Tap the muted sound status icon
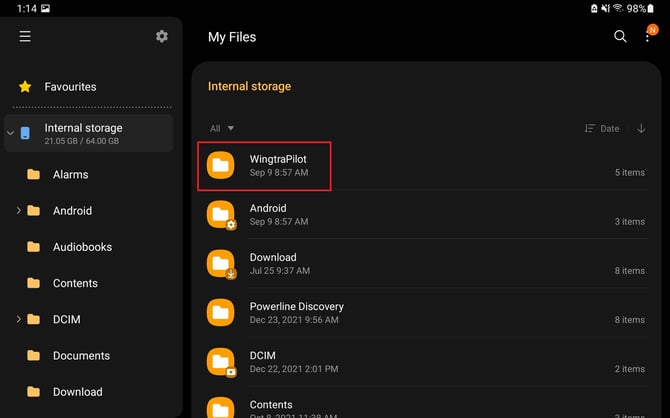This screenshot has height=418, width=670. coord(605,8)
